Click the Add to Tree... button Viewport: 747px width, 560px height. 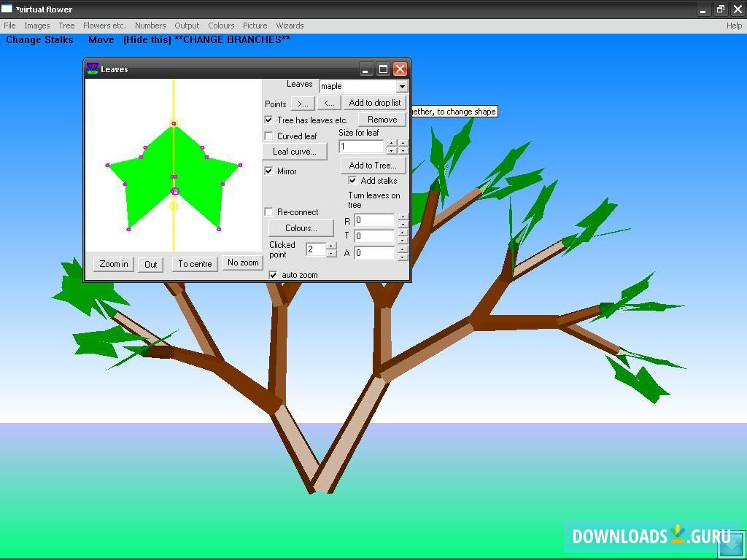[x=373, y=166]
